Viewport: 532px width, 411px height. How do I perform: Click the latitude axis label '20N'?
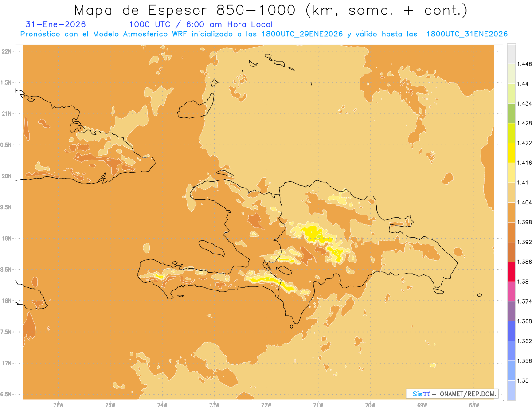click(7, 176)
